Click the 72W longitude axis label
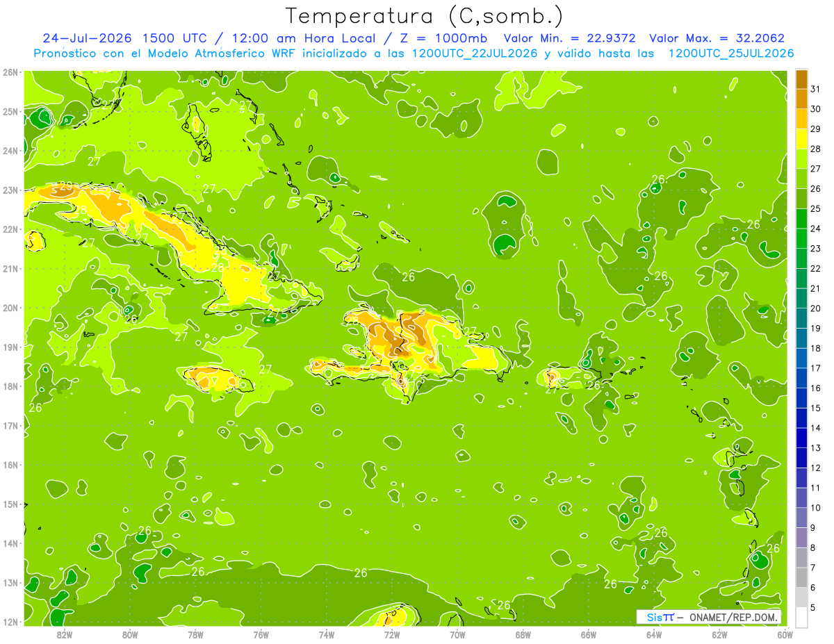 point(392,634)
